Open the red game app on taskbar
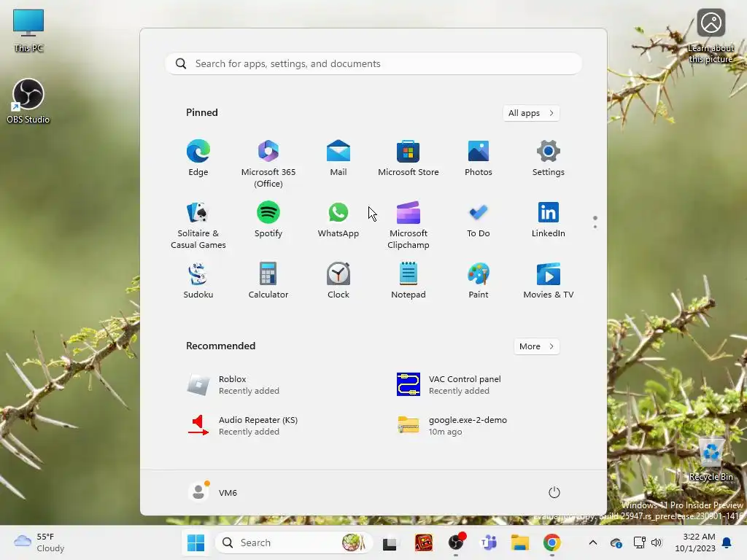Image resolution: width=747 pixels, height=560 pixels. coord(424,542)
